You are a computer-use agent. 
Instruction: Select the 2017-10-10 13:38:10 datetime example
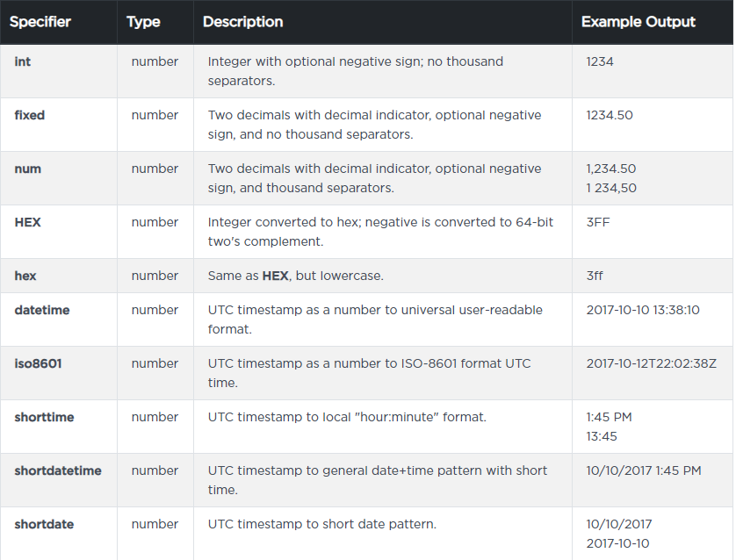[643, 311]
